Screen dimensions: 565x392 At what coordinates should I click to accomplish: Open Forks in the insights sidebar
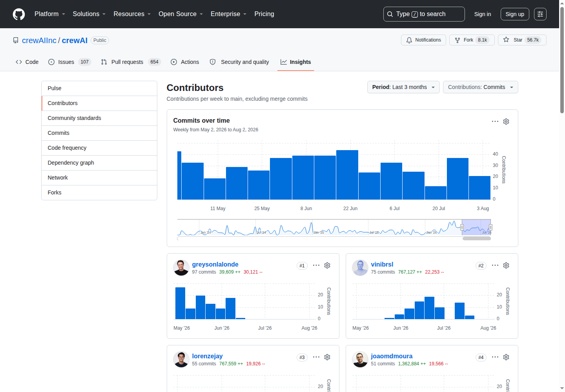[x=99, y=192]
